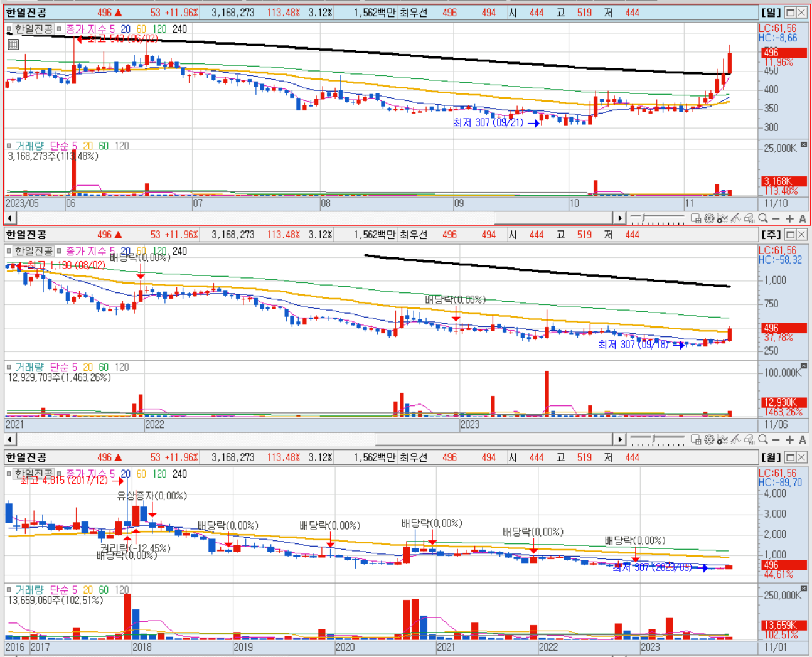Screen dimensions: 812x657
Task: Maximize the daily chart pane
Action: click(790, 13)
